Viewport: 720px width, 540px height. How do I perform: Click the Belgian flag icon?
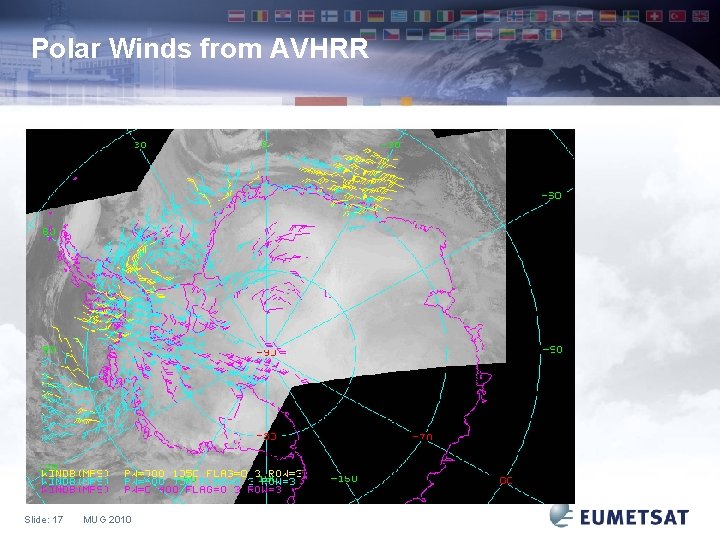point(259,17)
